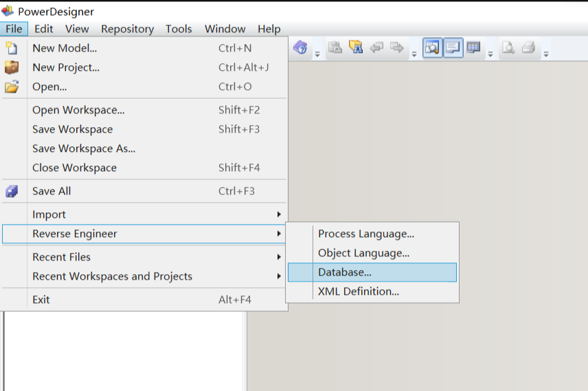This screenshot has width=588, height=391.
Task: Toggle the output window toolbar button
Action: [x=453, y=48]
